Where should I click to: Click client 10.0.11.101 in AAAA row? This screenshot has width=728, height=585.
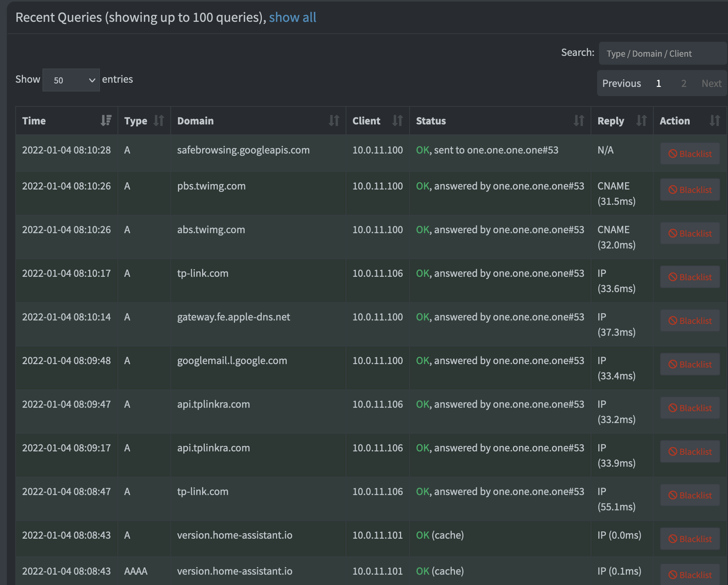377,571
